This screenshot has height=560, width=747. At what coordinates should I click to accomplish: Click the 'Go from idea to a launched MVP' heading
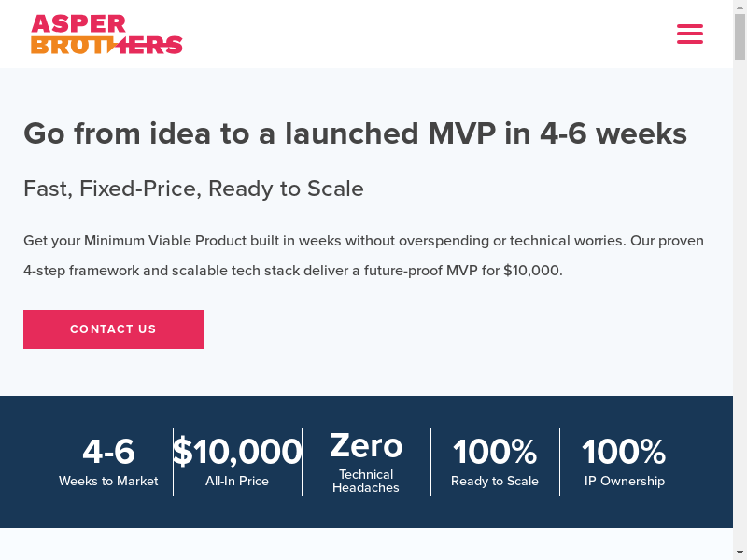click(355, 134)
